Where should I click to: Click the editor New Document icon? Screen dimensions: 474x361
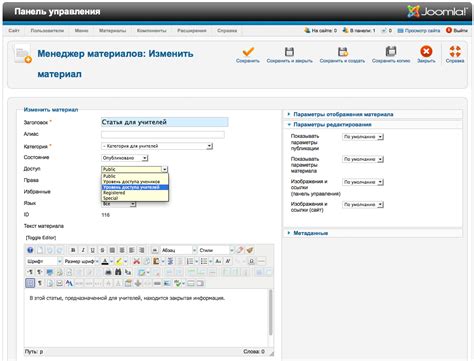[40, 250]
